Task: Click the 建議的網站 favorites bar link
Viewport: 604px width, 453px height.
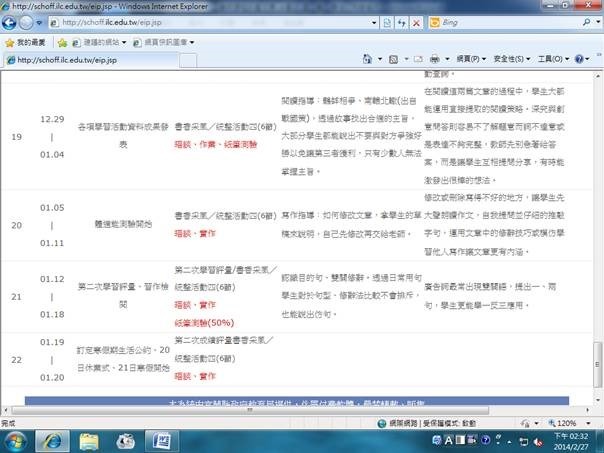Action: 102,42
